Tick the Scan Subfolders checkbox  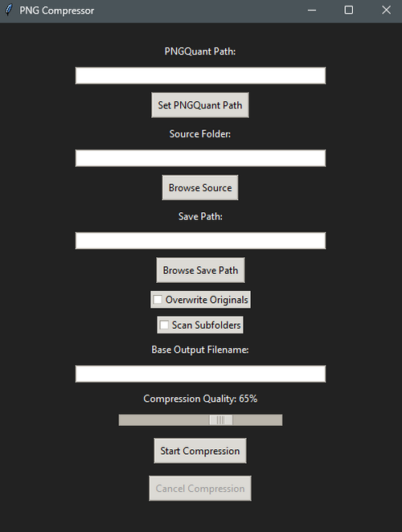click(x=164, y=325)
